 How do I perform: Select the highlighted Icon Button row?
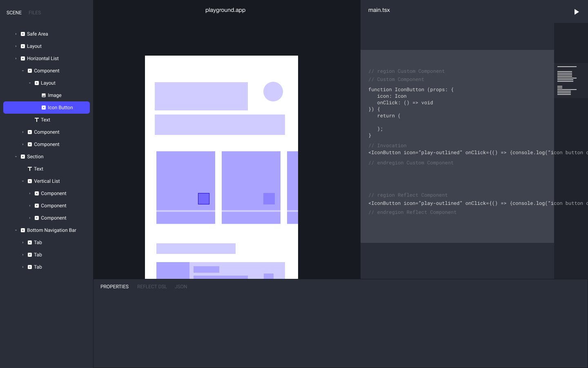pos(47,108)
